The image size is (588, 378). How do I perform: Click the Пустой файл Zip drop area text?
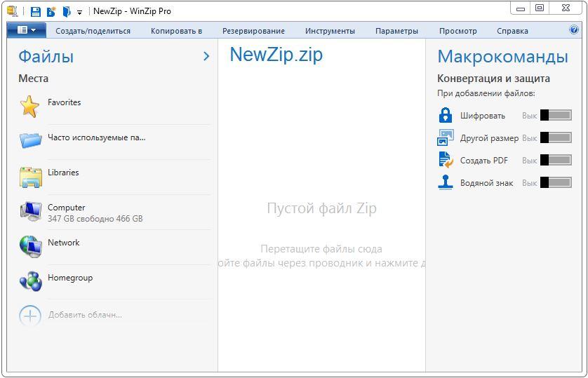(x=322, y=208)
